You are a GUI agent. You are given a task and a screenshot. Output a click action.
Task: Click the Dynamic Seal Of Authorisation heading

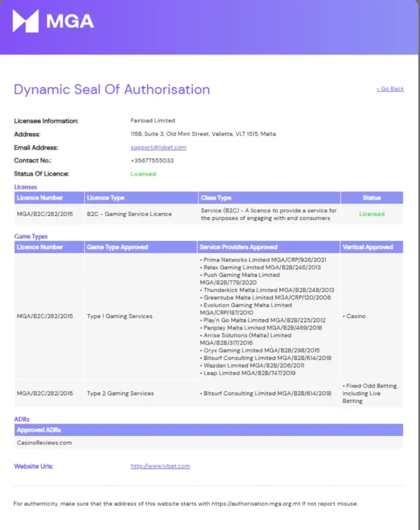tap(112, 90)
